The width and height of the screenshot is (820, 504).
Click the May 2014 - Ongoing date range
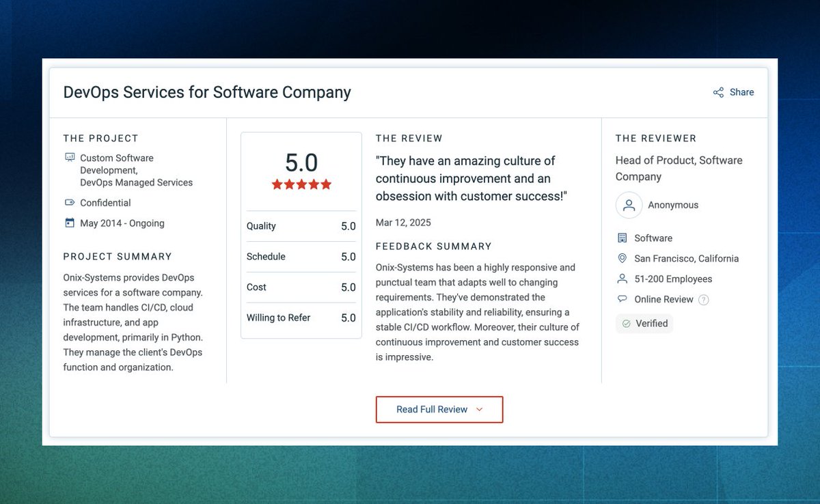coord(122,223)
